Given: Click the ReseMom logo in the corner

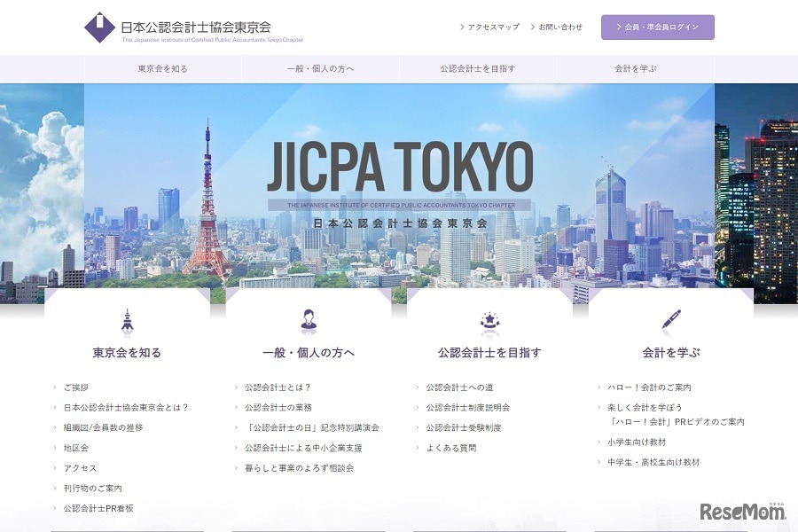Looking at the screenshot, I should click(741, 512).
